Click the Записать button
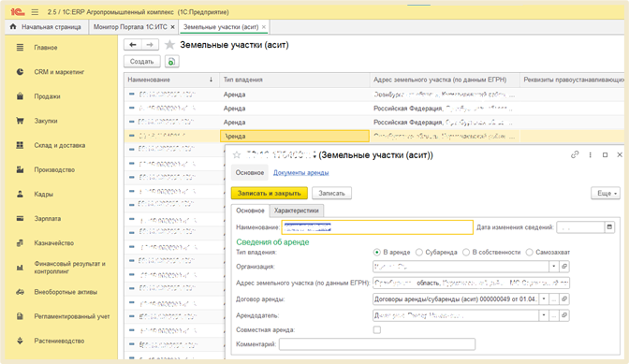The height and width of the screenshot is (364, 629). point(331,193)
